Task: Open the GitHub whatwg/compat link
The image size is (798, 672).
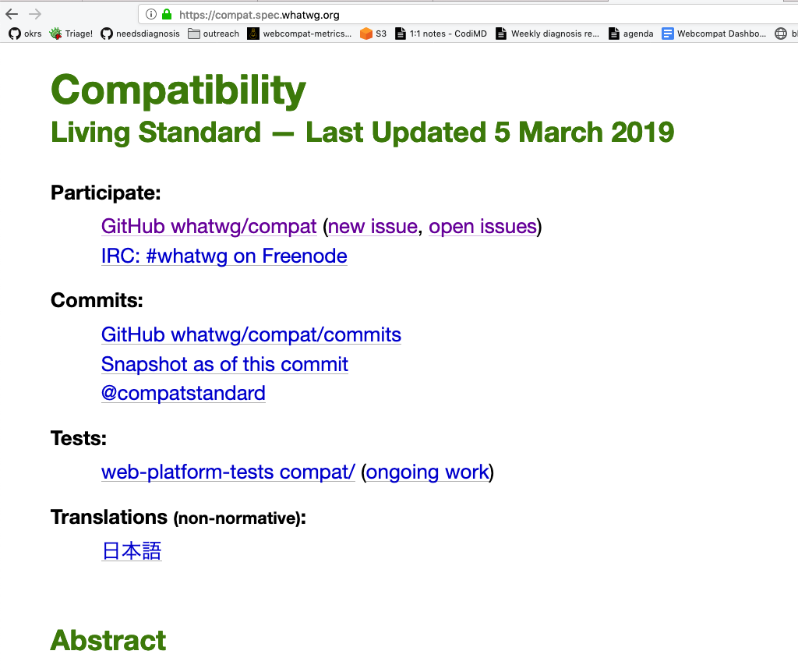Action: tap(209, 227)
